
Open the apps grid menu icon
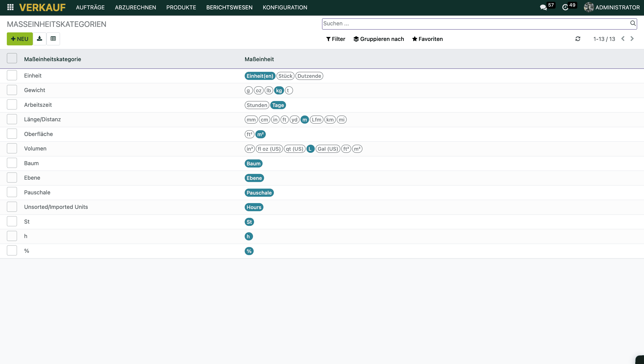[x=10, y=7]
